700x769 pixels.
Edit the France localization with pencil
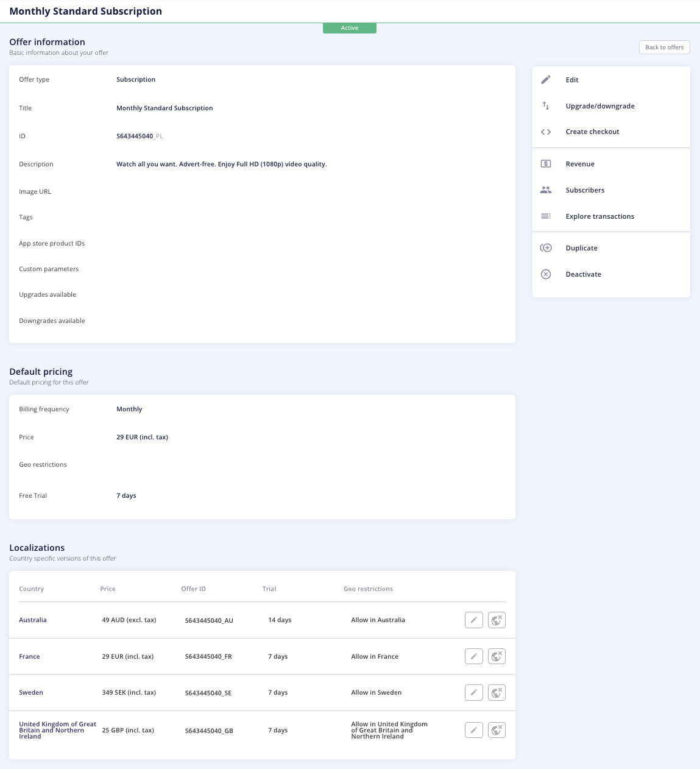point(474,656)
